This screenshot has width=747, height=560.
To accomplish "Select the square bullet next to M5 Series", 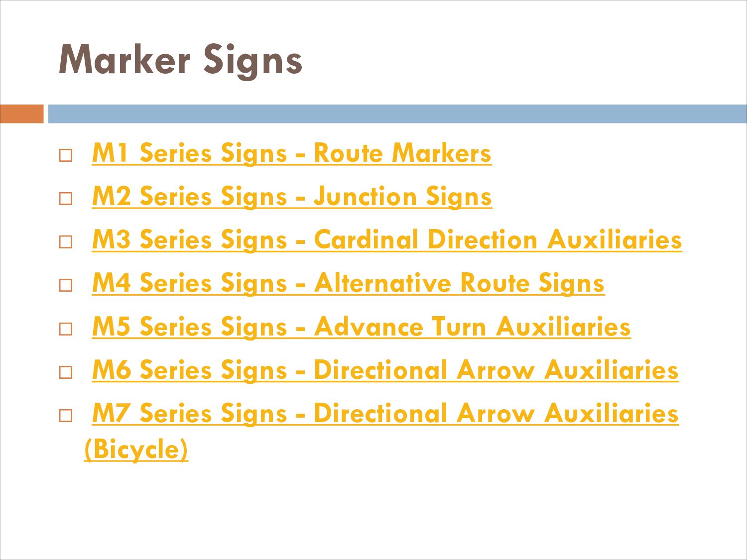I will pyautogui.click(x=66, y=329).
